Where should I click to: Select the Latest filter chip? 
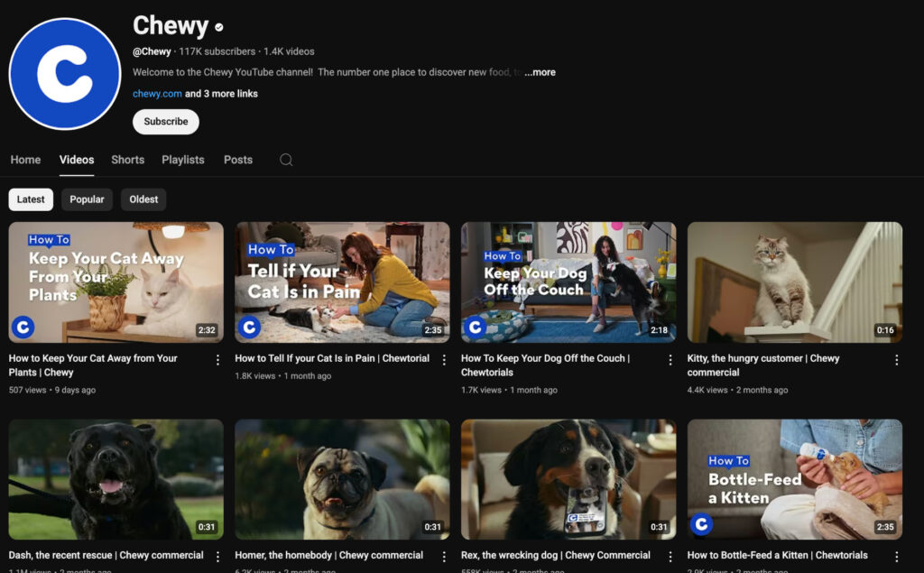pyautogui.click(x=31, y=199)
